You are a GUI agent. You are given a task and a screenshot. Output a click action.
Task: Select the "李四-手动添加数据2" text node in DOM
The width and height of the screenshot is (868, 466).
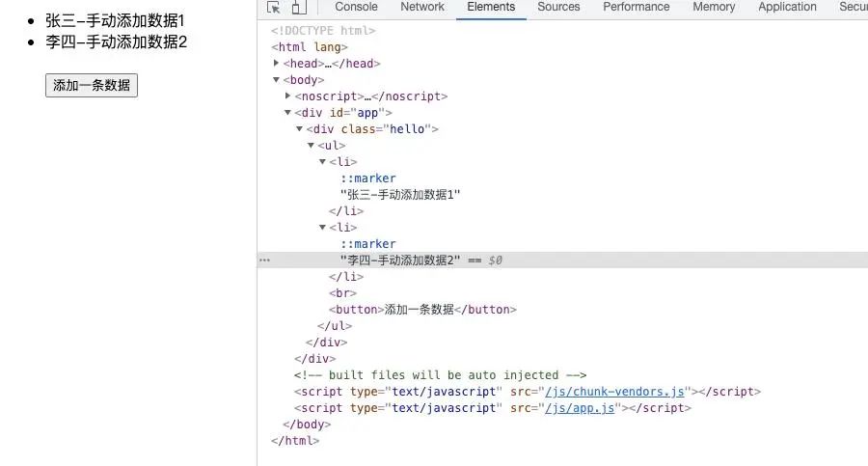400,260
